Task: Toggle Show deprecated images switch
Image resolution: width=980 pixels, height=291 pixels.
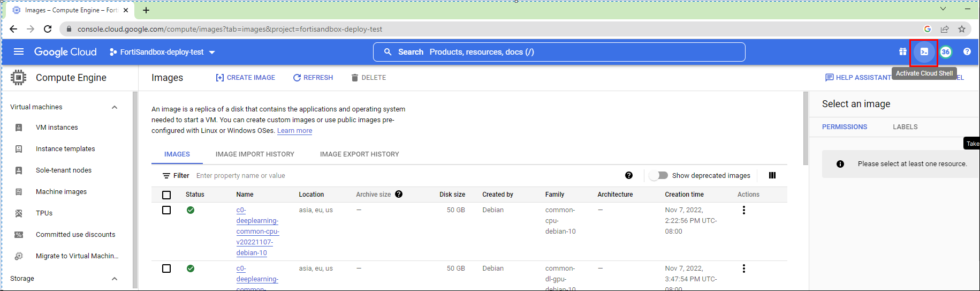Action: (x=659, y=175)
